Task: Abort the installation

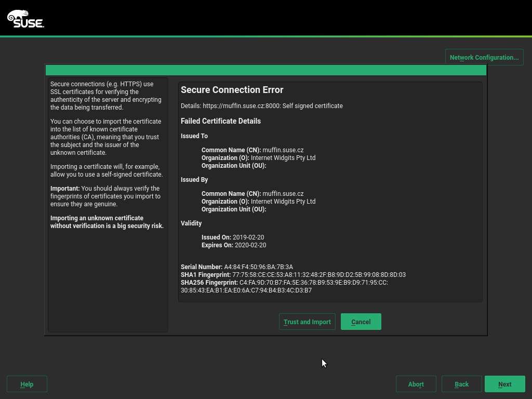Action: point(416,384)
